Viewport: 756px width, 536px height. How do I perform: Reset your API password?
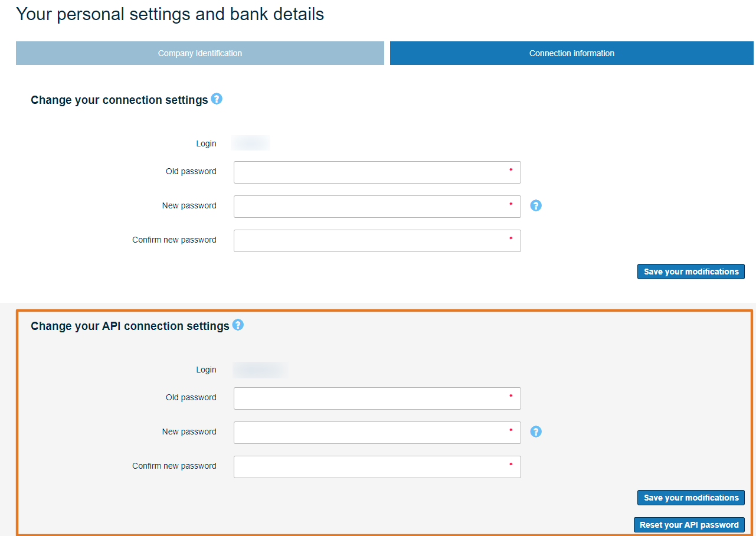(689, 525)
